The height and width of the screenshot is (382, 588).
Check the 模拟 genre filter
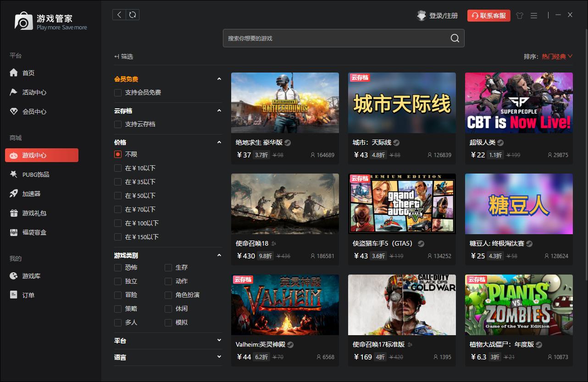point(168,322)
